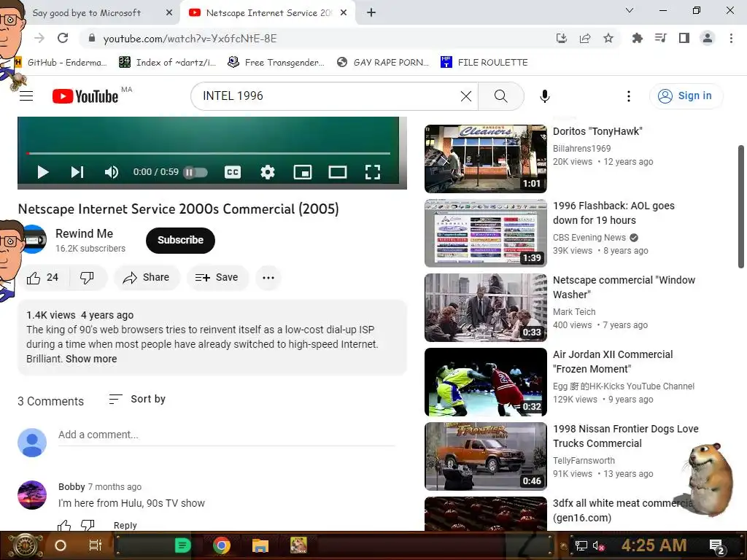747x560 pixels.
Task: Open a new browser tab
Action: (x=371, y=13)
